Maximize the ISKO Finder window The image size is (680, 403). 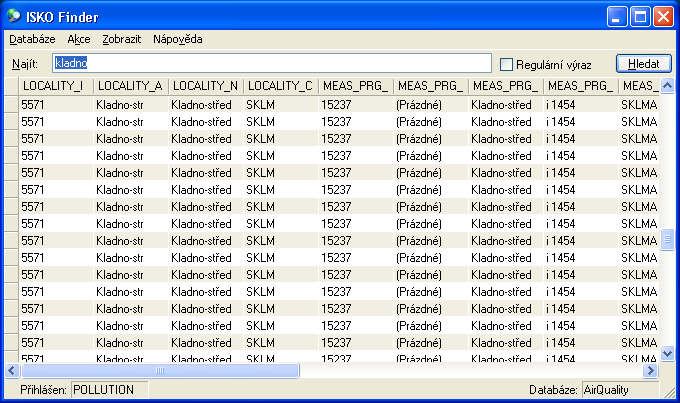pyautogui.click(x=641, y=15)
